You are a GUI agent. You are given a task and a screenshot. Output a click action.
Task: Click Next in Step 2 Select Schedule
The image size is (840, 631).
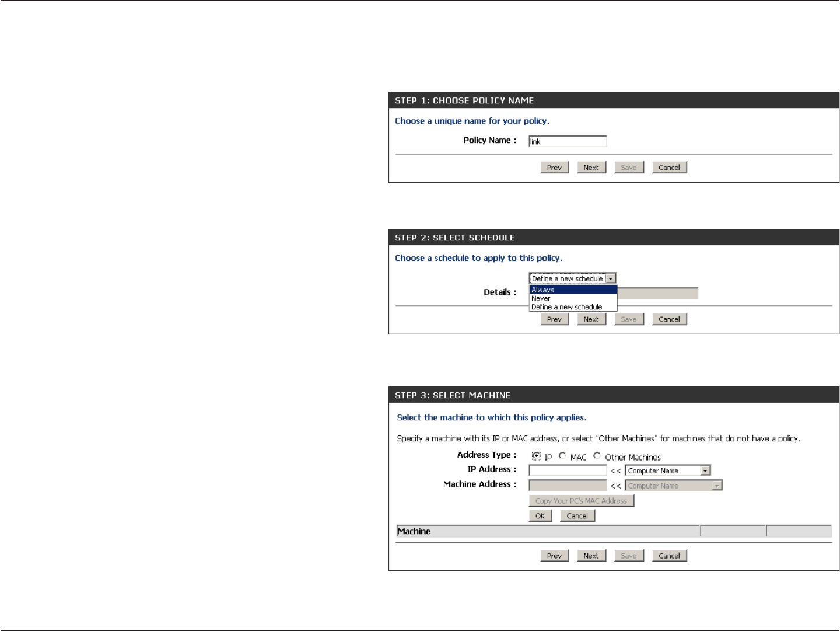point(591,319)
